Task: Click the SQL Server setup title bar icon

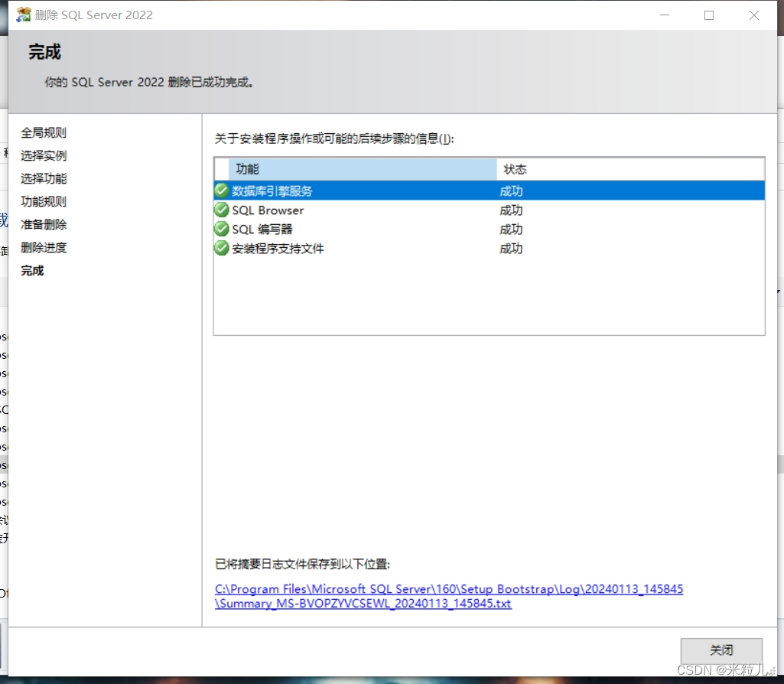Action: click(x=23, y=15)
